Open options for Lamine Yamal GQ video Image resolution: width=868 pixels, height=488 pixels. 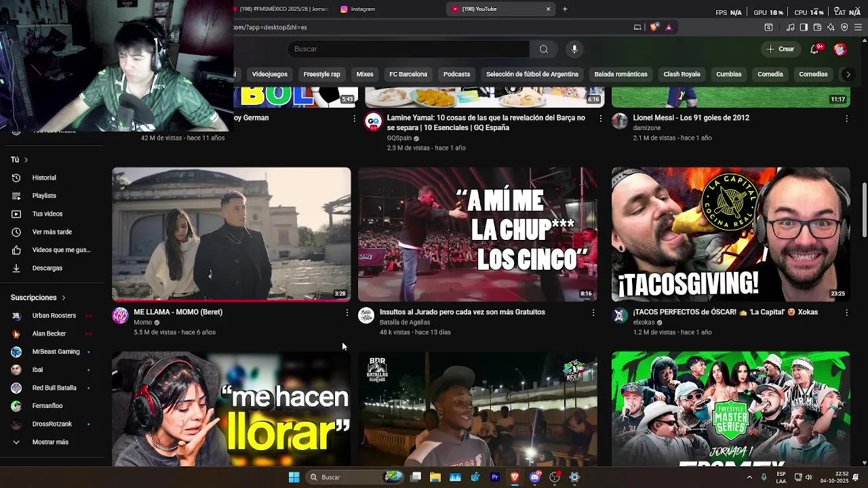coord(600,118)
